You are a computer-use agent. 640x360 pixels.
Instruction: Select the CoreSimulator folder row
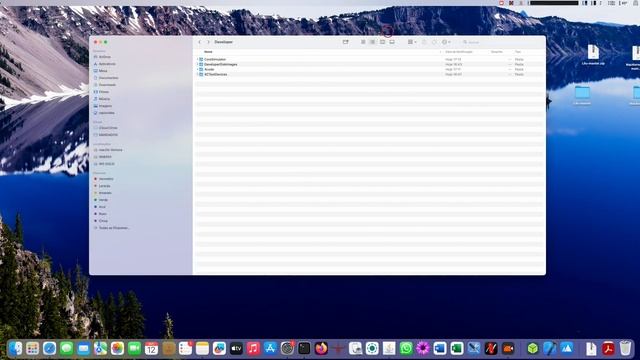[369, 60]
